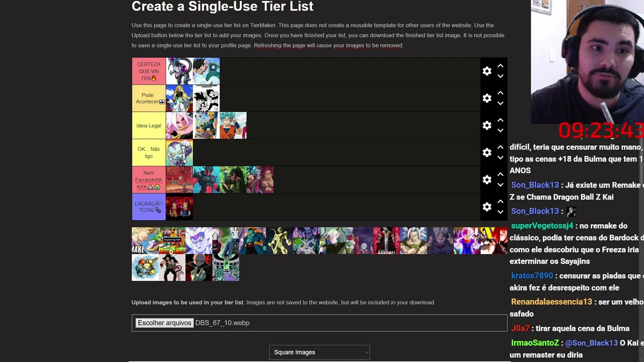Move the Ideia Legal tier up
The height and width of the screenshot is (362, 644).
click(x=500, y=120)
